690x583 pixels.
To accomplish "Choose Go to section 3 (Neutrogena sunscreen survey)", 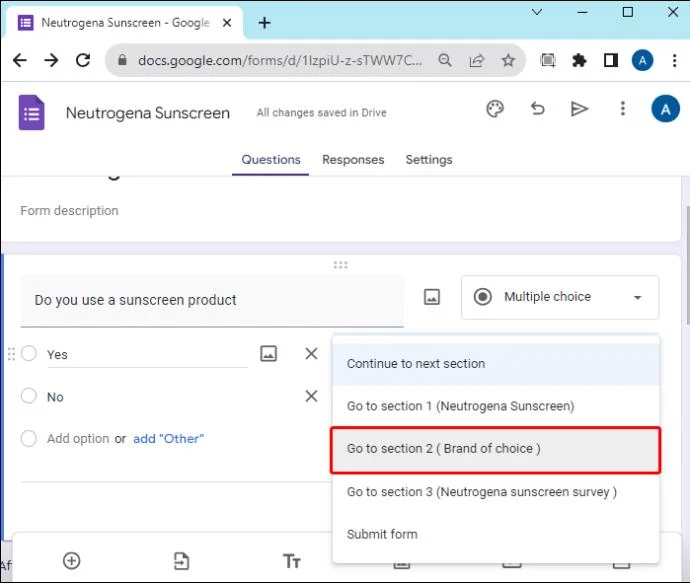I will pos(496,492).
